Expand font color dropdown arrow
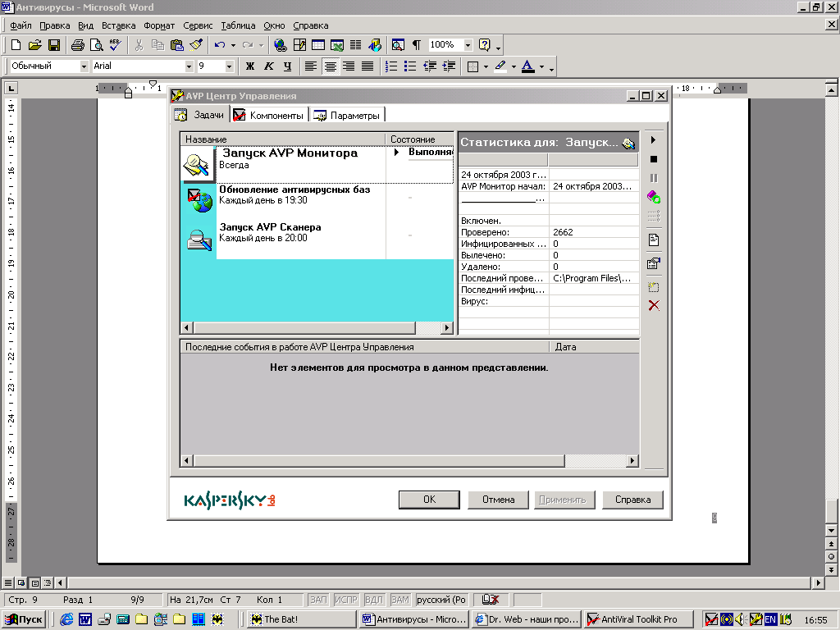The width and height of the screenshot is (840, 630). (541, 66)
